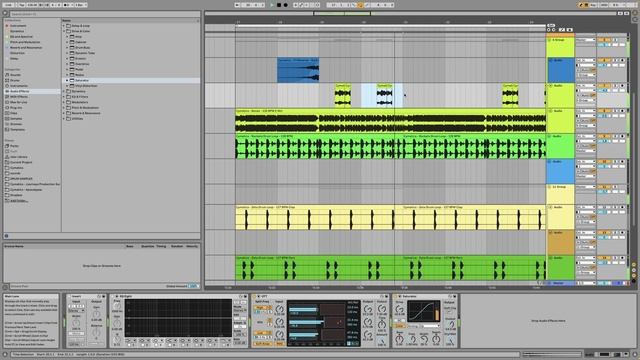This screenshot has height=360, width=640.
Task: Start playback with the Play button
Action: [x=272, y=5]
